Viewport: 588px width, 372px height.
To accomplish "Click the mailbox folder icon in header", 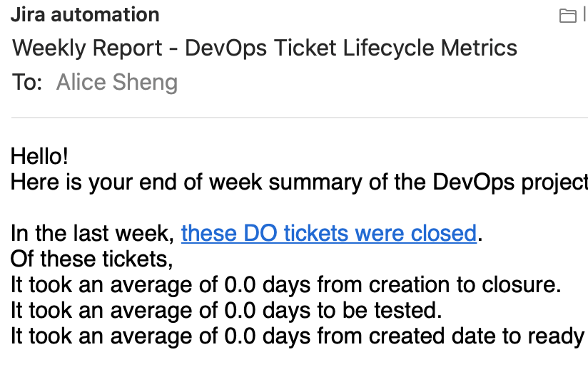I will click(x=567, y=16).
